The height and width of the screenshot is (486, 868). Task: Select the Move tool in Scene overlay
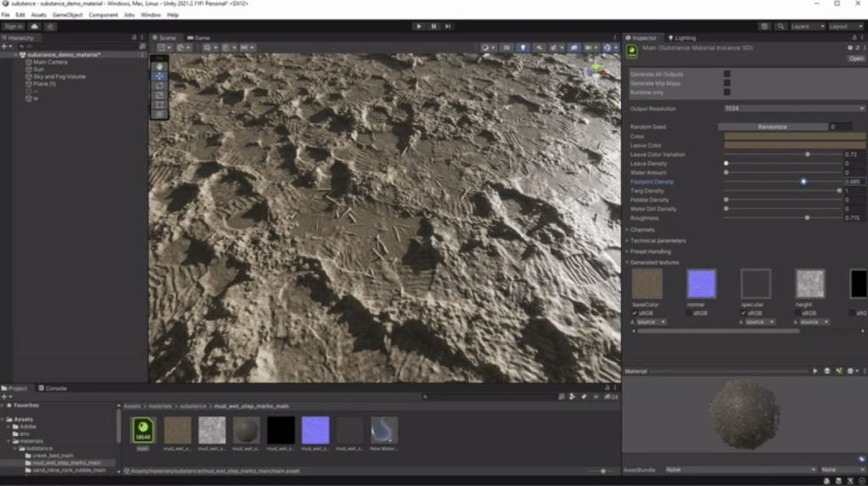click(160, 76)
